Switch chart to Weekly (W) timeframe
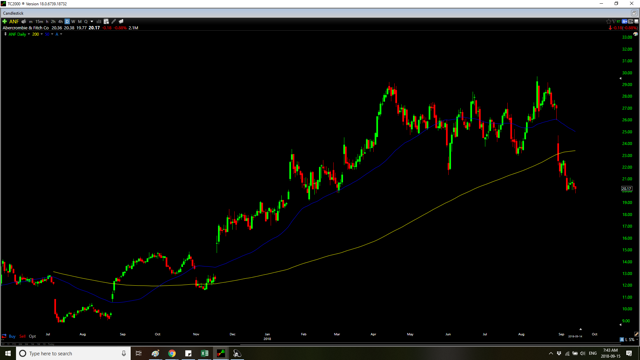Screen dimensions: 640x360 click(73, 21)
